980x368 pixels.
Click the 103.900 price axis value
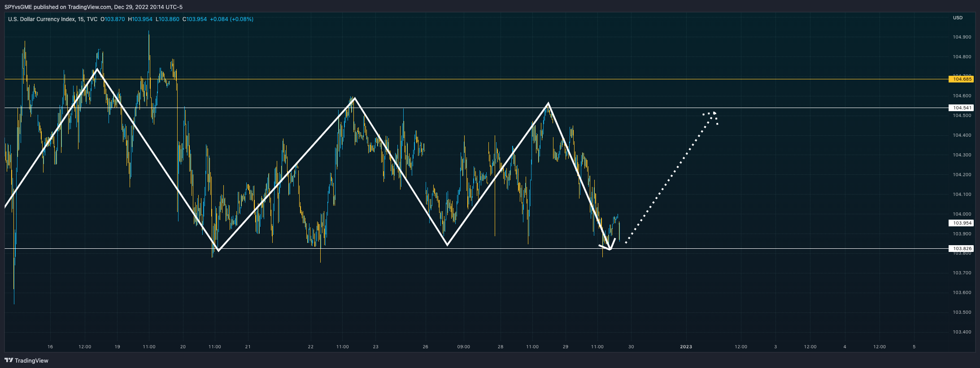pyautogui.click(x=962, y=234)
